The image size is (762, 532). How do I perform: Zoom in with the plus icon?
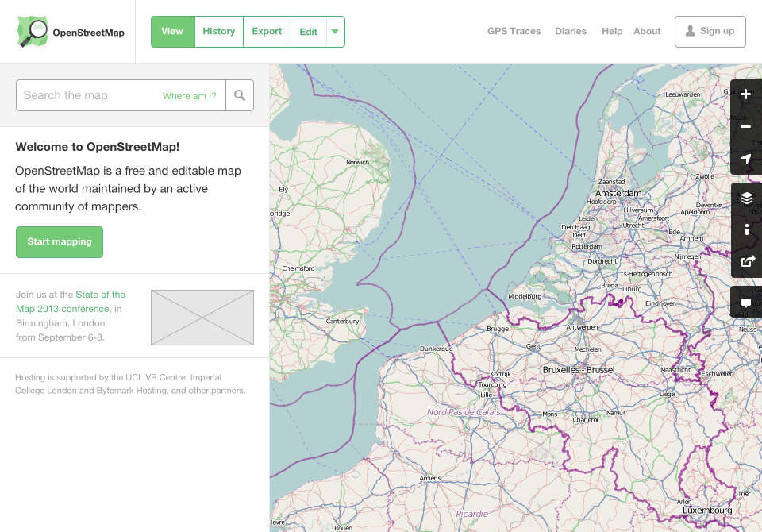(x=746, y=94)
